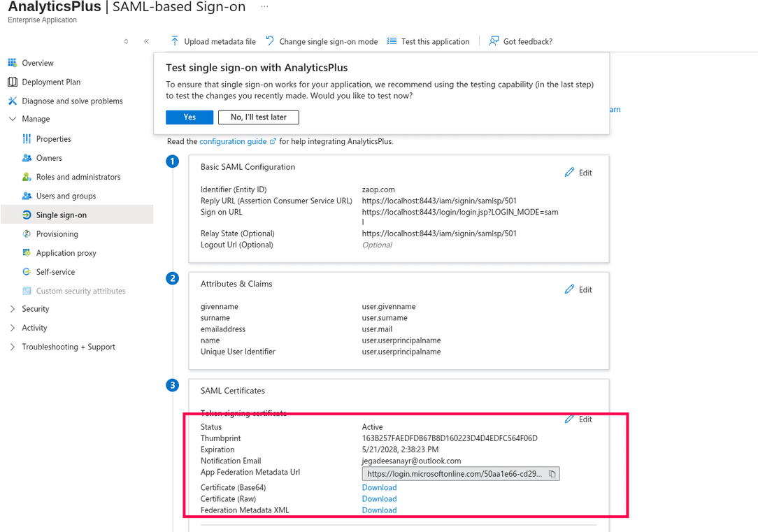Click pencil icon in Attributes & Claims
The image size is (758, 532).
[x=569, y=289]
